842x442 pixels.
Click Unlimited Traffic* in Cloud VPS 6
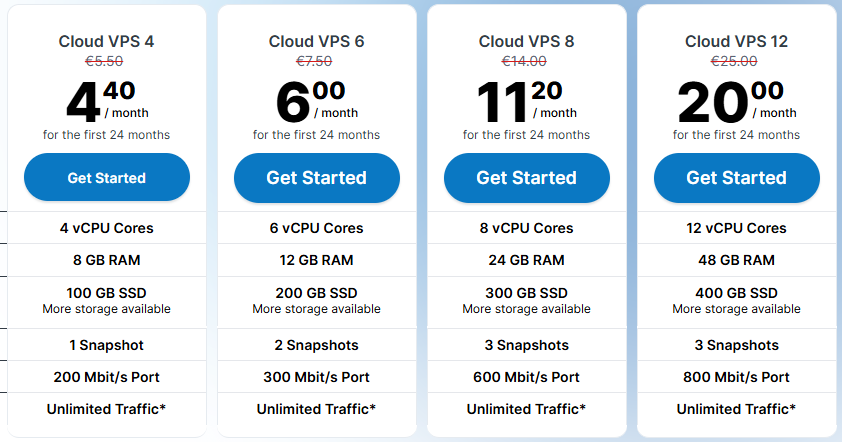[316, 409]
